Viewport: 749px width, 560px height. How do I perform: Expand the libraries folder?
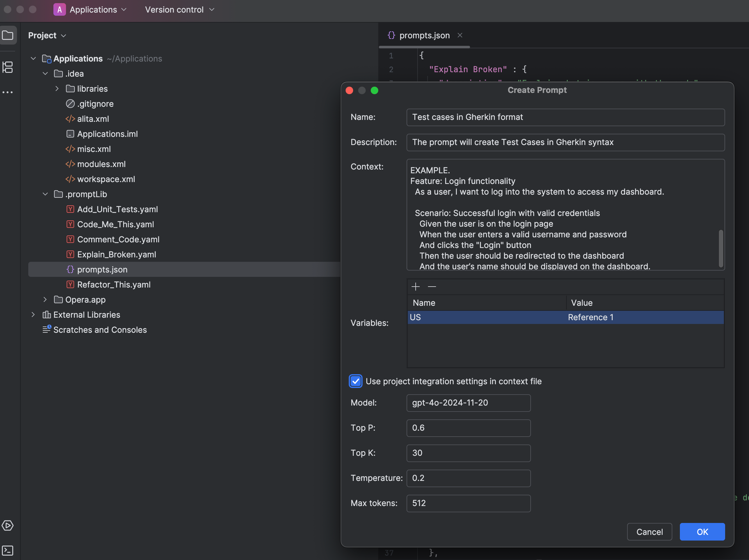tap(57, 89)
